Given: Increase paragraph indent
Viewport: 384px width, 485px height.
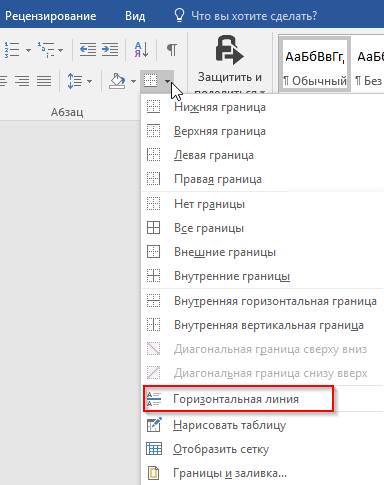Looking at the screenshot, I should 110,50.
